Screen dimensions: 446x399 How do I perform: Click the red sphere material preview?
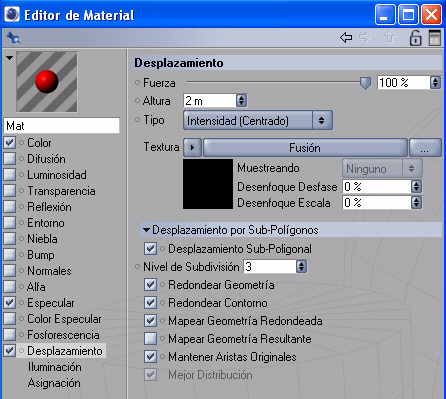(x=47, y=82)
